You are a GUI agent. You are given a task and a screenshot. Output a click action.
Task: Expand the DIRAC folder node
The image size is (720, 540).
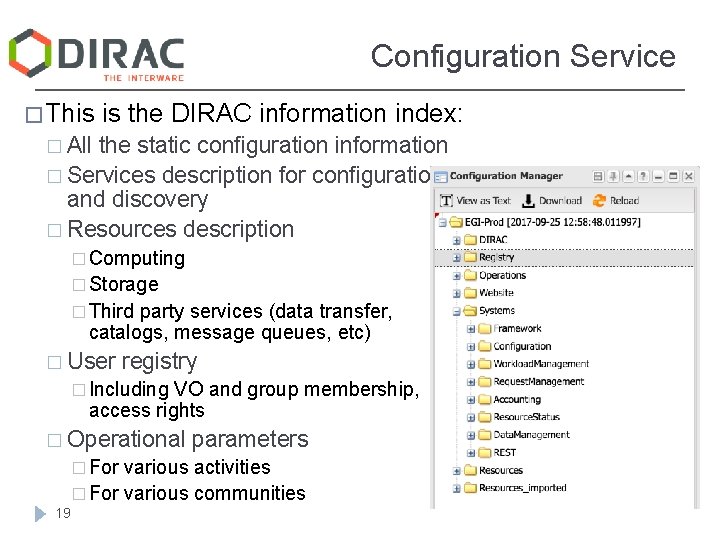tap(456, 240)
